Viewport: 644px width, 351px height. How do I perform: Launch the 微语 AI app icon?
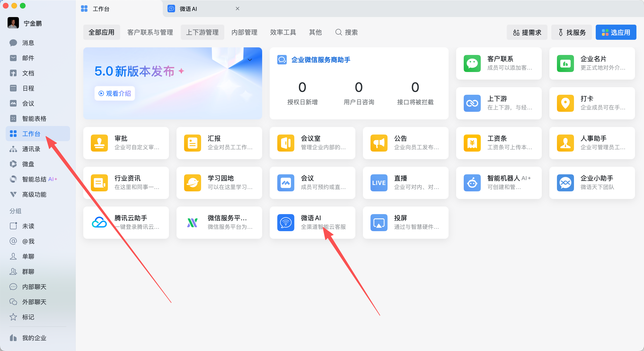(x=286, y=222)
